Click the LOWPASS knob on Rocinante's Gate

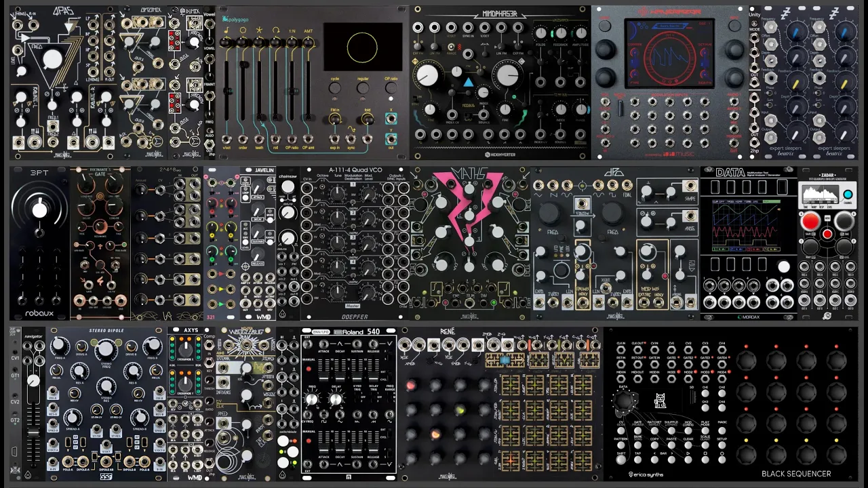click(x=85, y=184)
